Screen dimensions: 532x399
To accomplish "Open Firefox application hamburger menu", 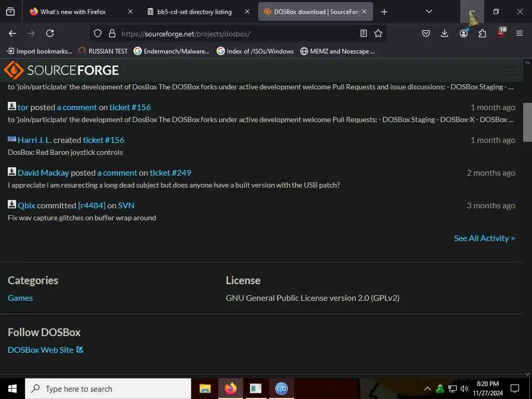I will coord(520,33).
